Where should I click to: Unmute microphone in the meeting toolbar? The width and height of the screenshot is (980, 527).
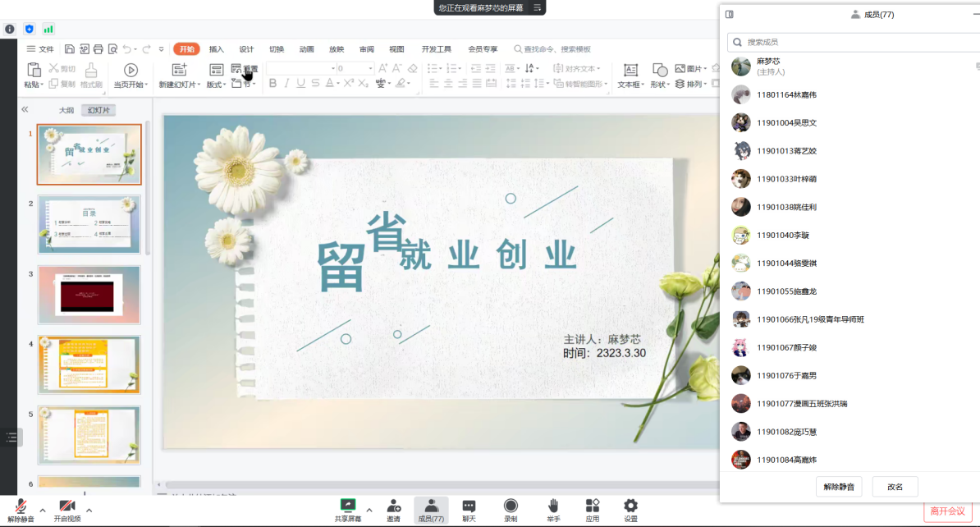(x=21, y=506)
